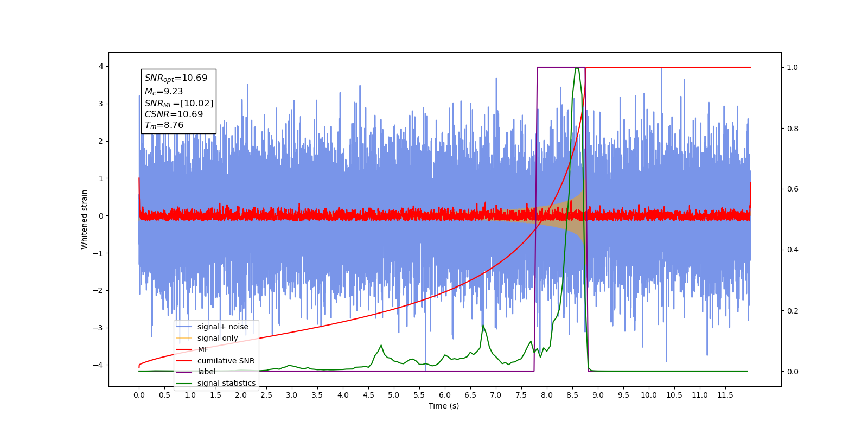Click the 1.0 tick on time axis
Viewport: 868px width, 434px height.
coord(190,395)
